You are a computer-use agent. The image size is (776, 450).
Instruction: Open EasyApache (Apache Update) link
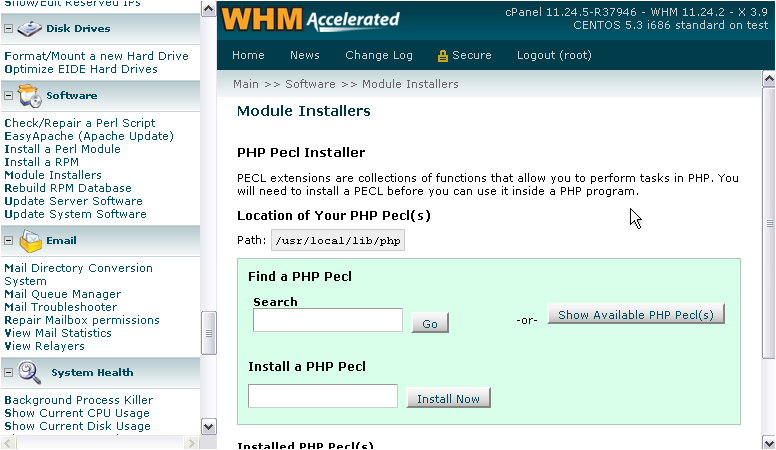88,136
